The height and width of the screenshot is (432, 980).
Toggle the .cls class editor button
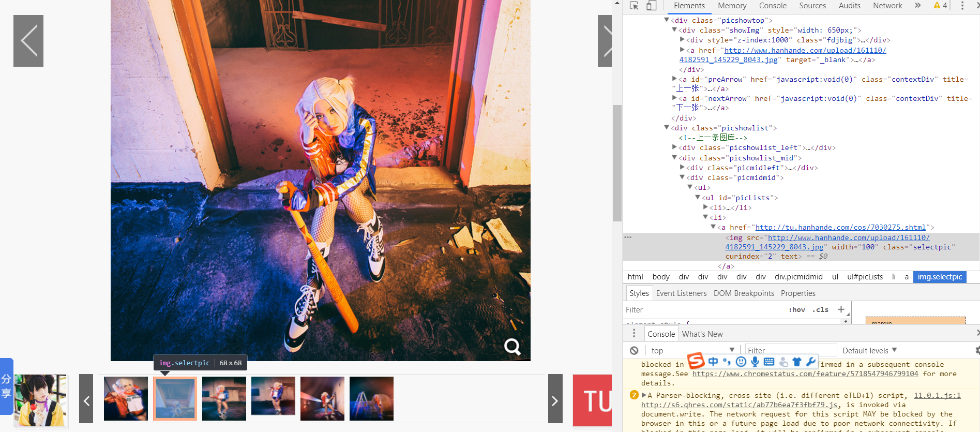coord(820,310)
